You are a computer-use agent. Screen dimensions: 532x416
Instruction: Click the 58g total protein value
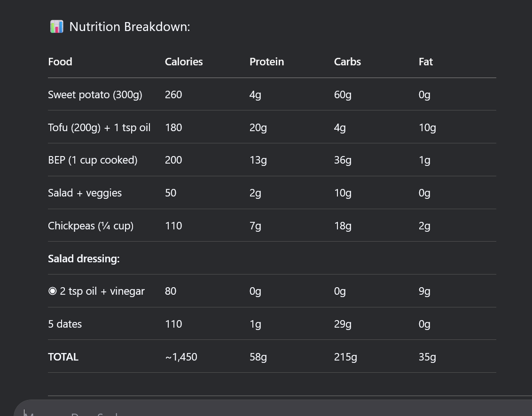coord(258,357)
